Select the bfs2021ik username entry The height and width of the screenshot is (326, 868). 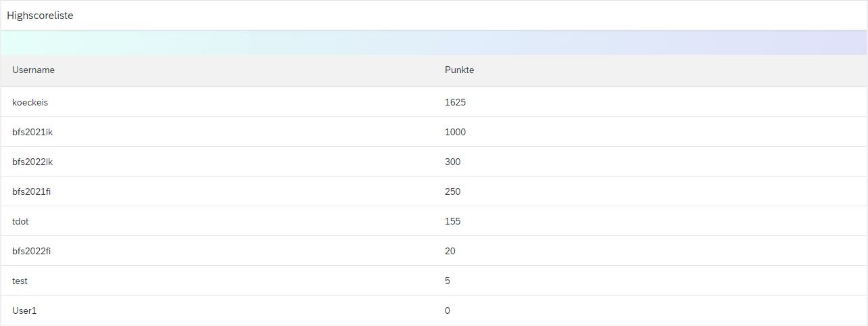(x=32, y=132)
